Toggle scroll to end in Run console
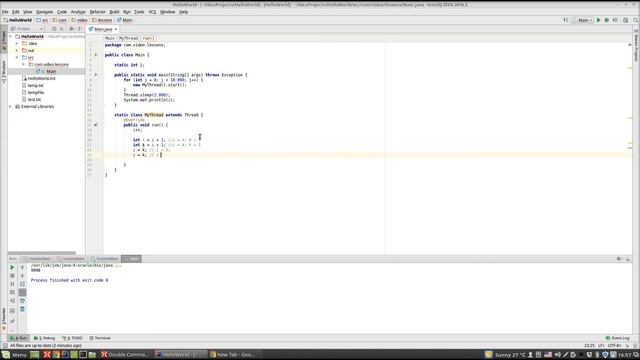 click(22, 293)
